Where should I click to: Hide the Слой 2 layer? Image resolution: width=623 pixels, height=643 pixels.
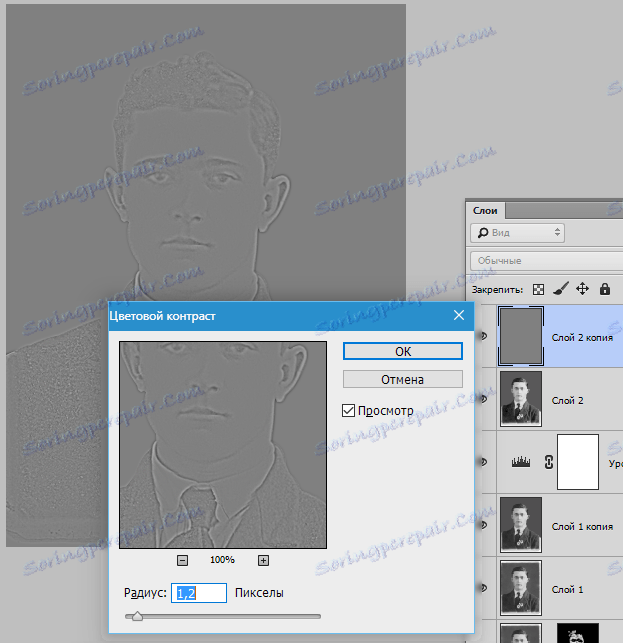click(x=483, y=399)
